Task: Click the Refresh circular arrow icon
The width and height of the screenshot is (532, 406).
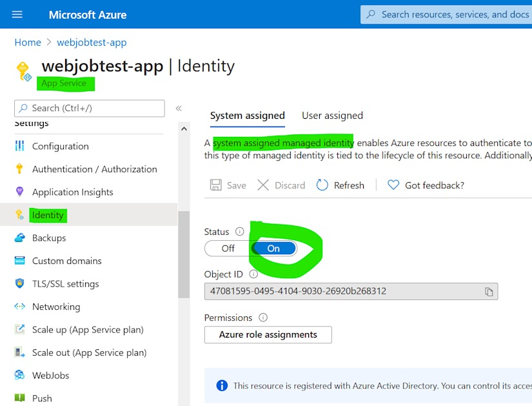Action: coord(322,185)
